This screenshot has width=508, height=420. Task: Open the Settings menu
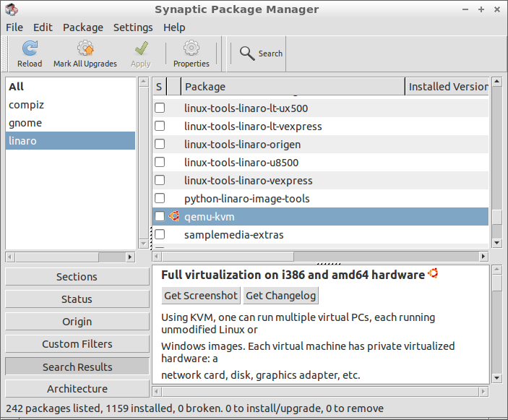133,27
